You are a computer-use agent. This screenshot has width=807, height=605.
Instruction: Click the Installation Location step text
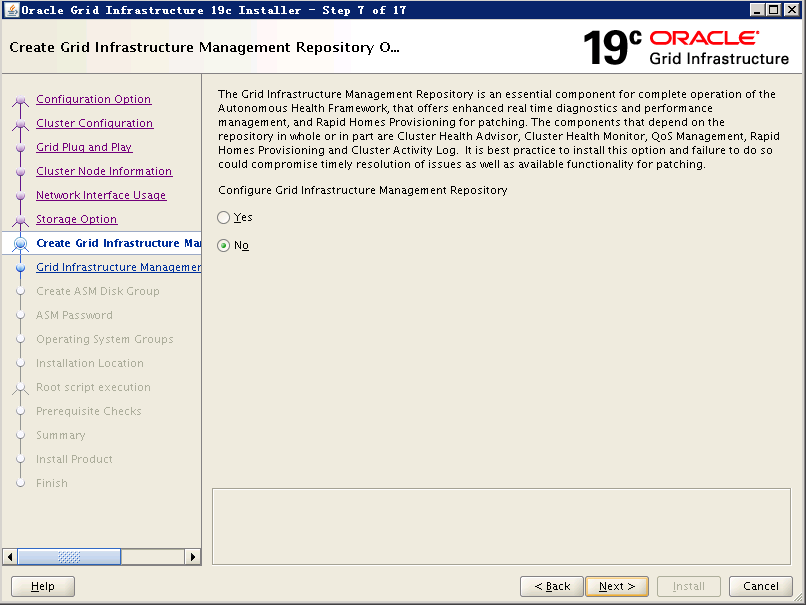click(90, 363)
